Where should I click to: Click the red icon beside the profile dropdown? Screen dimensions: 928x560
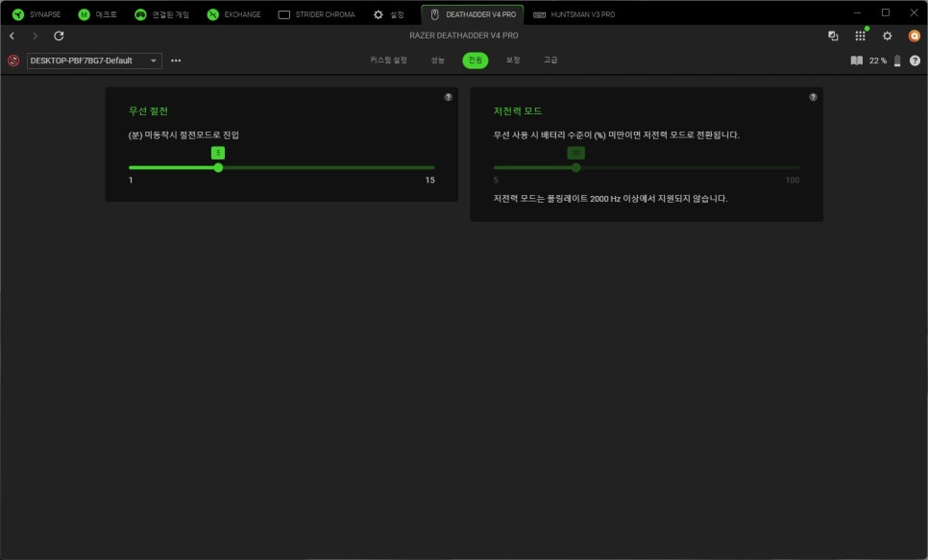13,61
